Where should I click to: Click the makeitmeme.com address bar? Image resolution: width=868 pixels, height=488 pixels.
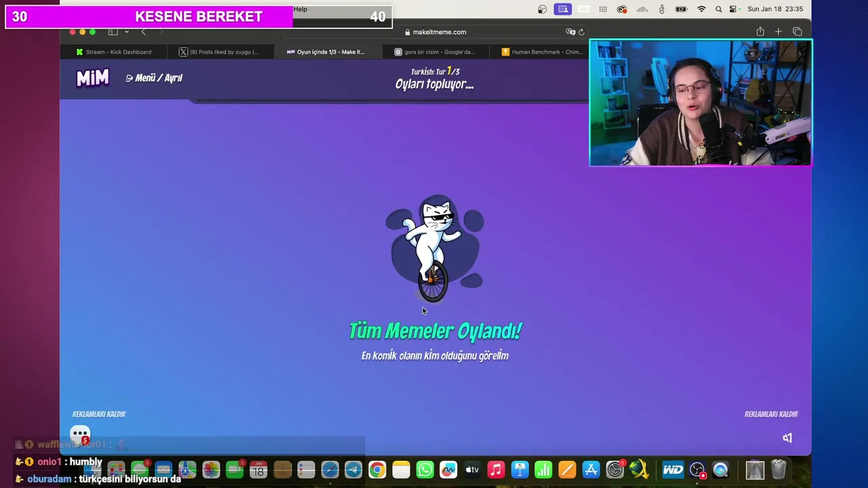tap(435, 32)
